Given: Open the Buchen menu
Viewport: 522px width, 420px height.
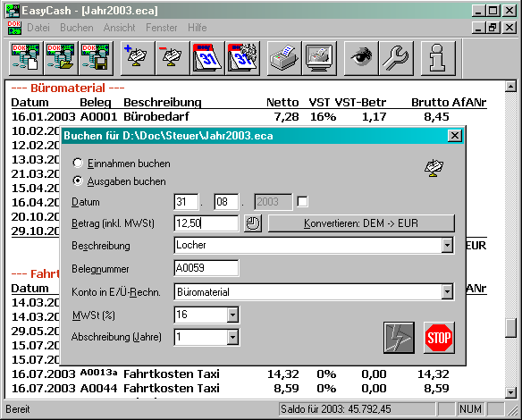Looking at the screenshot, I should [77, 28].
